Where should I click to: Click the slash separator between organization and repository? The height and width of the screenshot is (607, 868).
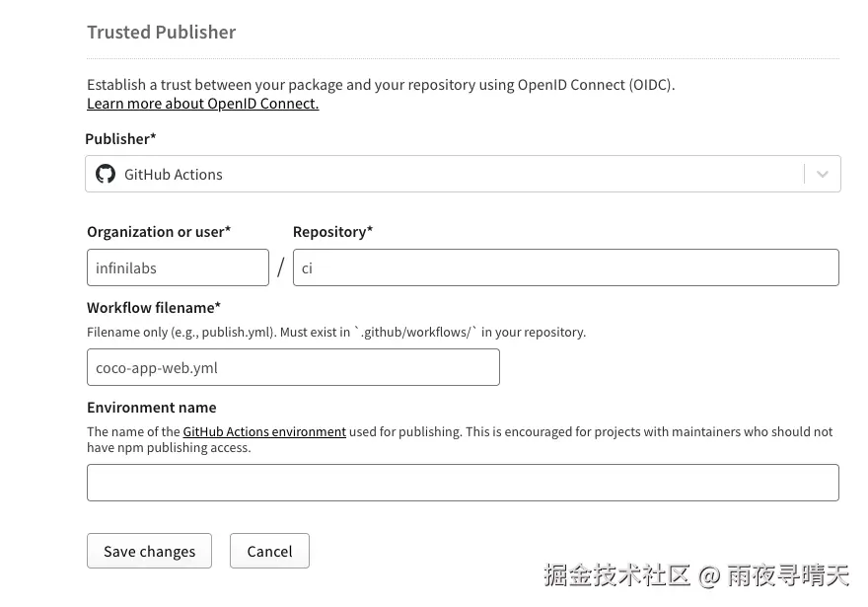pos(281,267)
